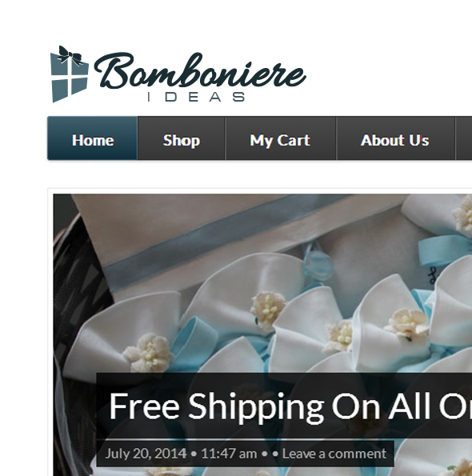Click the featured bomboniere slider image
The width and height of the screenshot is (472, 476).
[262, 335]
